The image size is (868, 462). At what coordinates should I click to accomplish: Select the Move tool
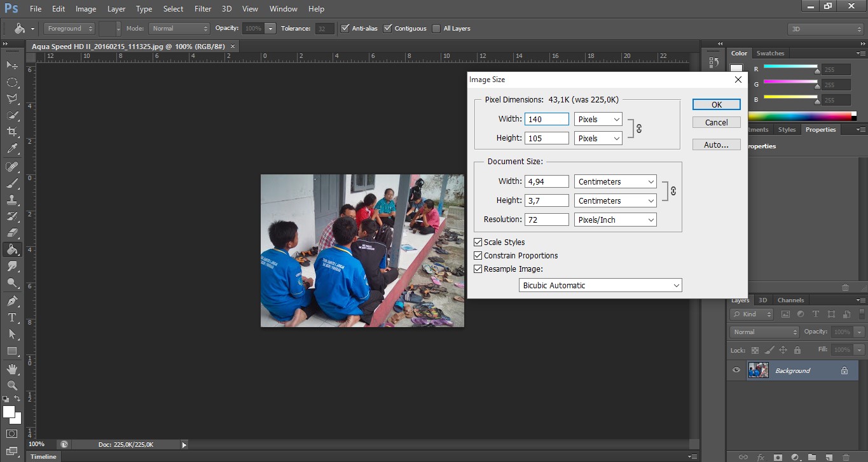[x=12, y=65]
